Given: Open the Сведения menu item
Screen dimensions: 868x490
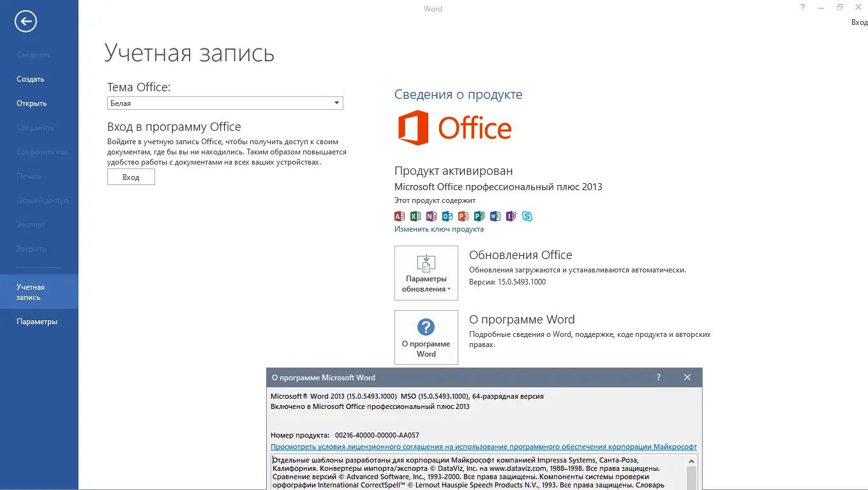Looking at the screenshot, I should (x=33, y=55).
